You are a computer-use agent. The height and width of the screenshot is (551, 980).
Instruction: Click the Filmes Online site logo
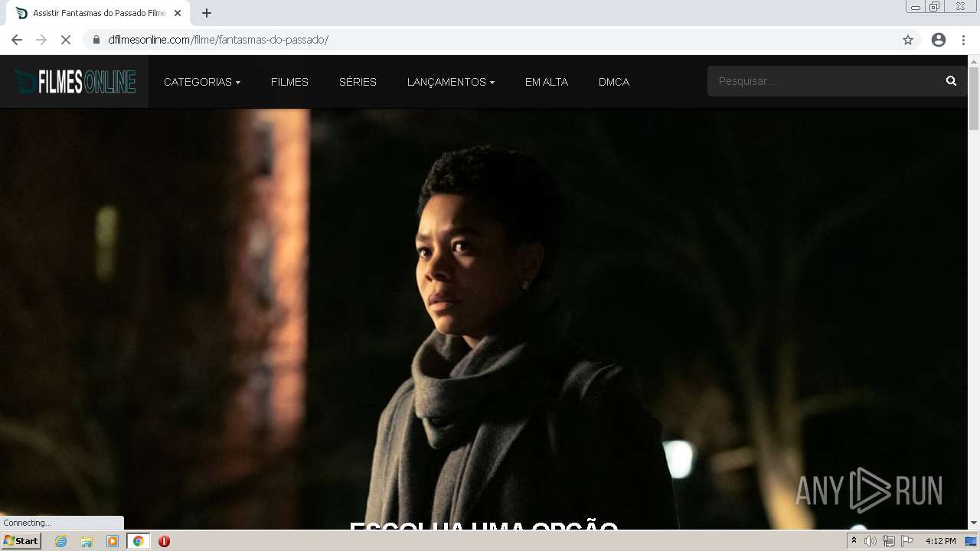tap(74, 81)
